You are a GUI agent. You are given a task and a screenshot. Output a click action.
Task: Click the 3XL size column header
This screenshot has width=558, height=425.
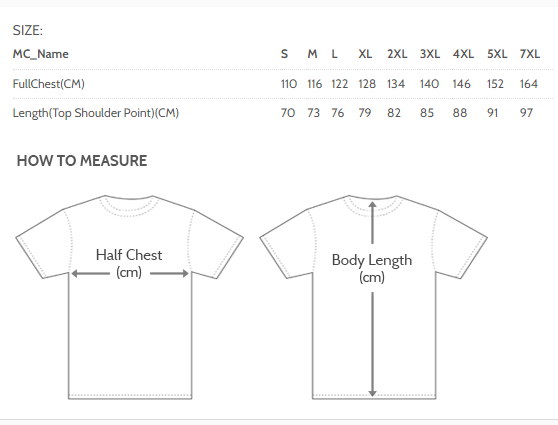pyautogui.click(x=430, y=54)
